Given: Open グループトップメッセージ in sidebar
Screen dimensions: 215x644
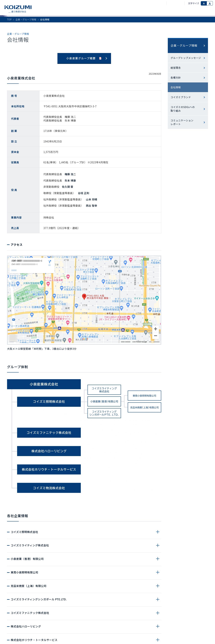Looking at the screenshot, I should coord(188,58).
